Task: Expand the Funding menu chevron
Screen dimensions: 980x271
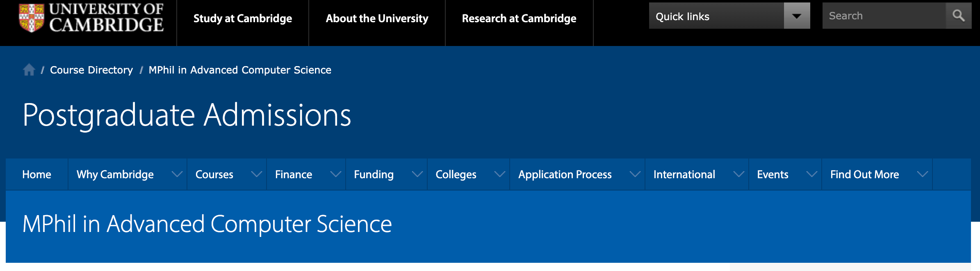Action: click(417, 174)
